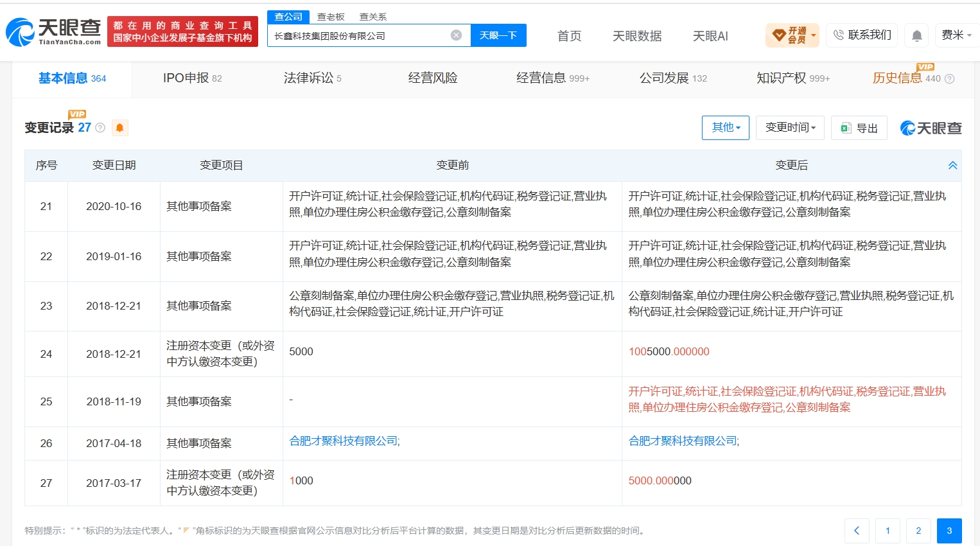This screenshot has height=546, width=980.
Task: Open the 经营风险 tab
Action: point(433,78)
